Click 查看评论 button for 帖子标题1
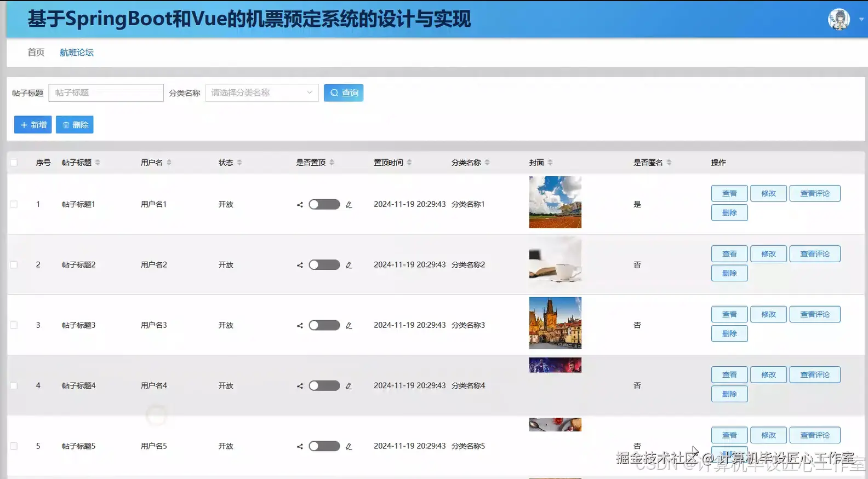Screen dimensions: 868x479 click(815, 193)
